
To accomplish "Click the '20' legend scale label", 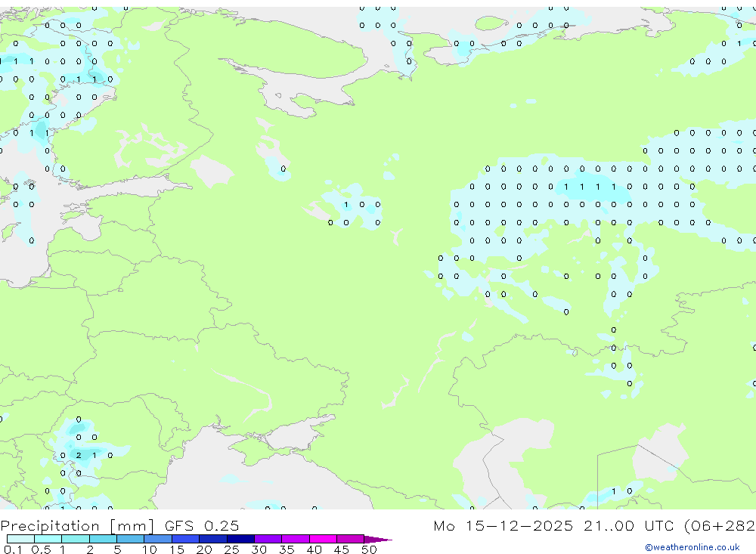I will point(204,549).
